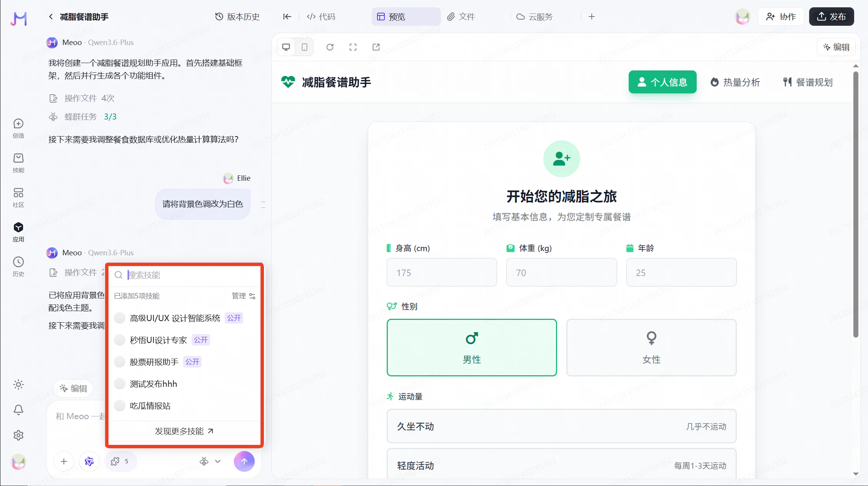Open preview in new window
The height and width of the screenshot is (486, 868).
(x=376, y=47)
